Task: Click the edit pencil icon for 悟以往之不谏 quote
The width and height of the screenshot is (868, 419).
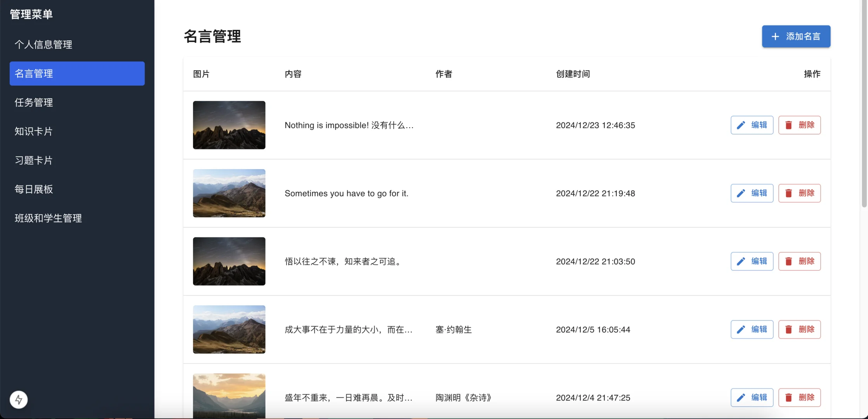Action: [742, 261]
